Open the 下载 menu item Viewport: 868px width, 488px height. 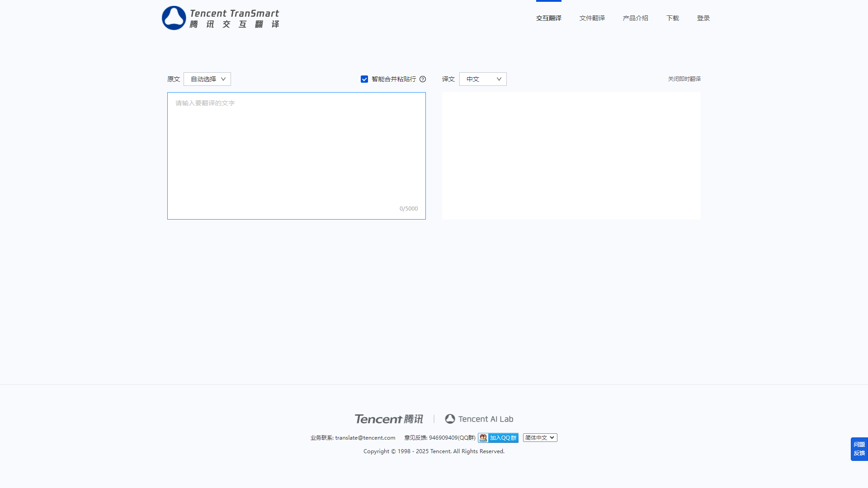coord(672,18)
